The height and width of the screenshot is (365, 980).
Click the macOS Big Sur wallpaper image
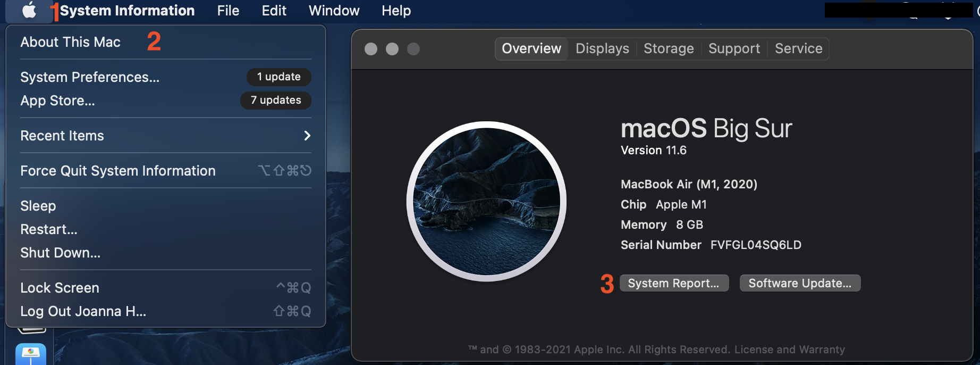(x=486, y=202)
